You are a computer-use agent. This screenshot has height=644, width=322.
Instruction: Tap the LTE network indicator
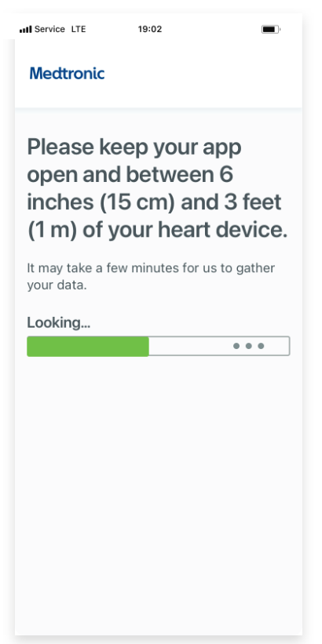79,29
